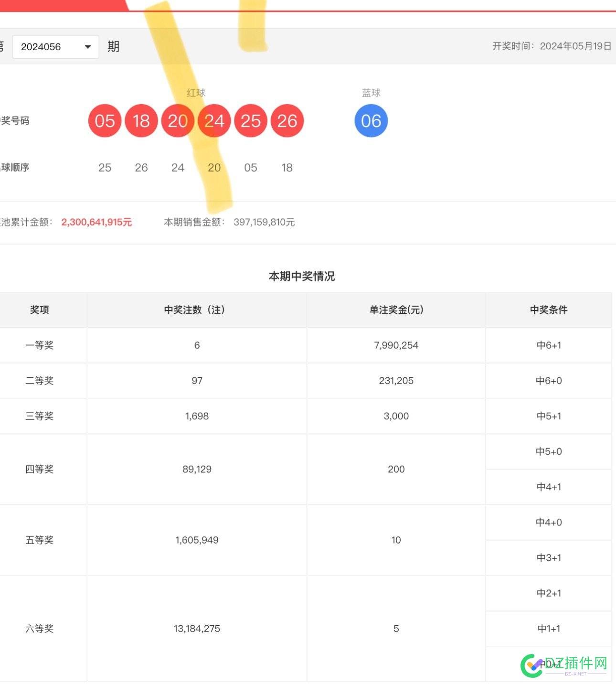Click first draw-order number 25
This screenshot has height=685, width=616.
105,168
